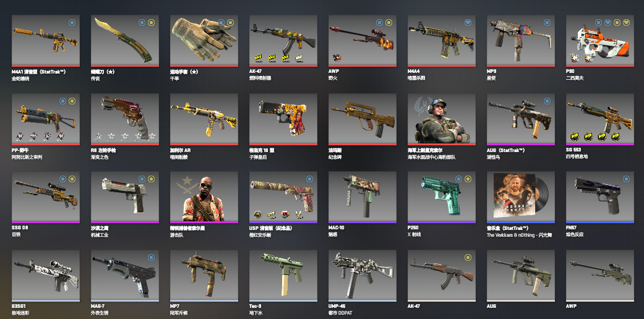Select the sport gloves item thumbnail

(204, 41)
